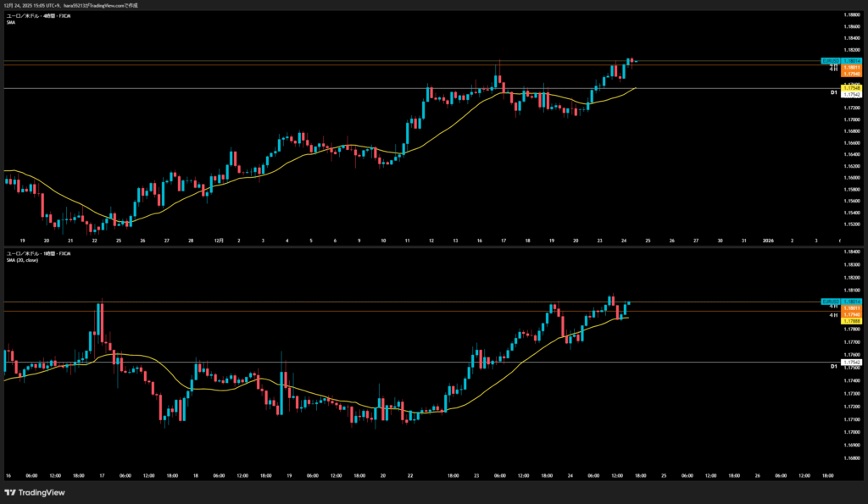Click the white 1.17542 price tag in lower chart
Image resolution: width=868 pixels, height=504 pixels.
tap(852, 362)
